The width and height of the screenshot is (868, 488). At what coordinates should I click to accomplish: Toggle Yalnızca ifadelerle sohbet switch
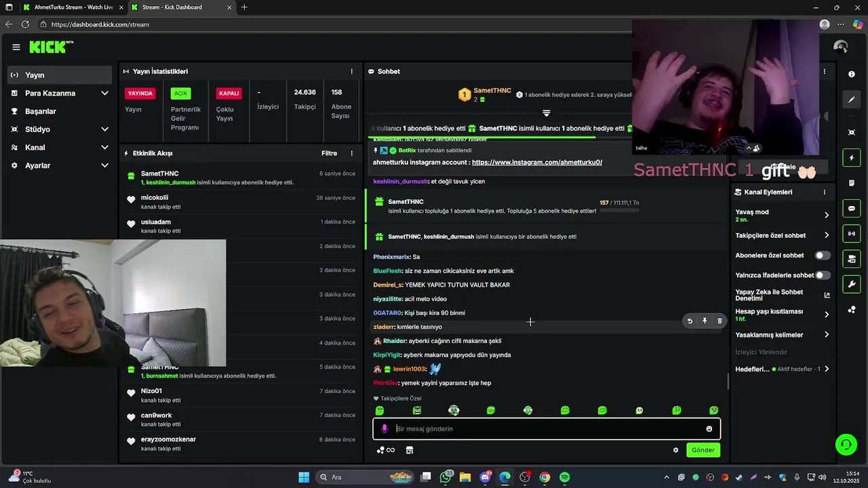(823, 275)
